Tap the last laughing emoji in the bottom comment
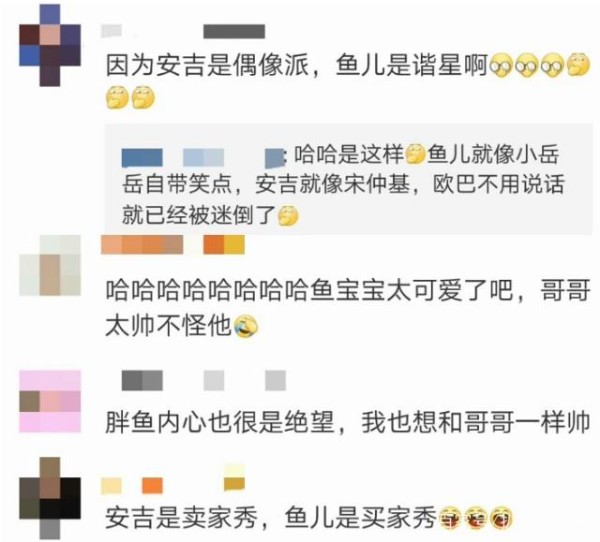The image size is (600, 542). click(502, 518)
